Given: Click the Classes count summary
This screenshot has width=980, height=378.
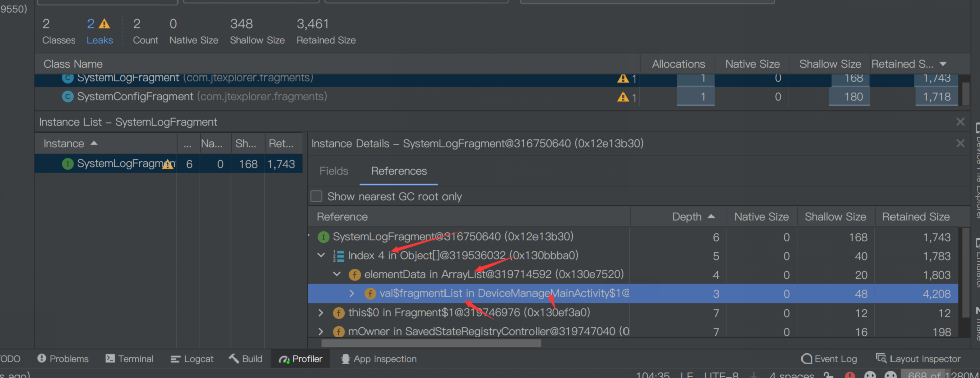Looking at the screenshot, I should click(x=58, y=31).
